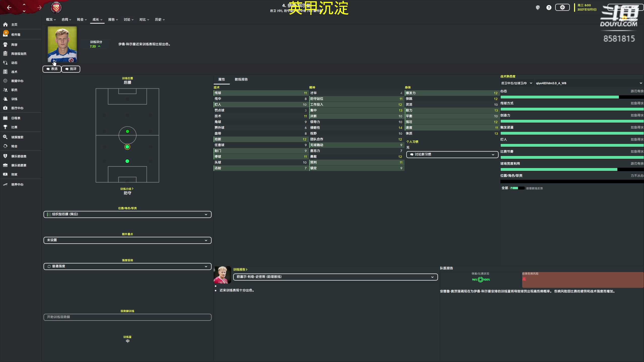This screenshot has height=362, width=644.
Task: Expand the 讨论新习惯 dropdown
Action: click(452, 154)
